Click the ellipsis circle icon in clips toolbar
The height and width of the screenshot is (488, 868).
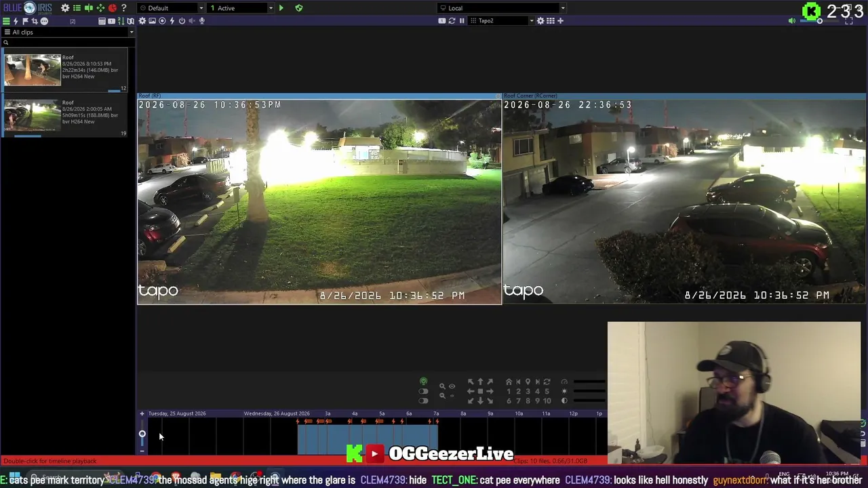(x=44, y=21)
